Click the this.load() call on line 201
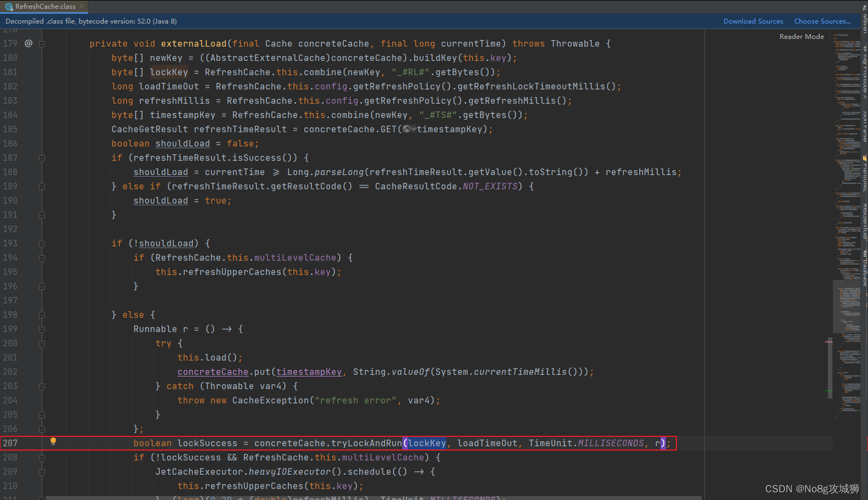 coord(210,357)
